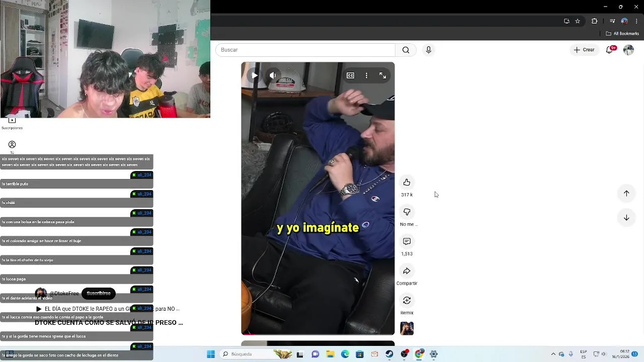The image size is (644, 362).
Task: Open the notification center badge showing 13
Action: click(635, 354)
